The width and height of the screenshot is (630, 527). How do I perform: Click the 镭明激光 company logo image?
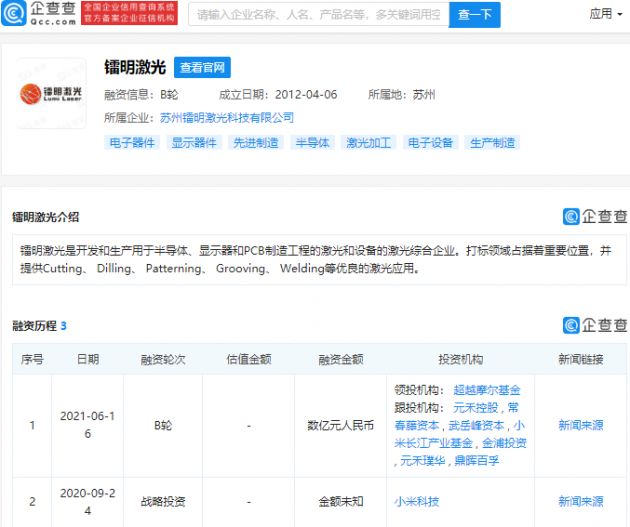50,93
